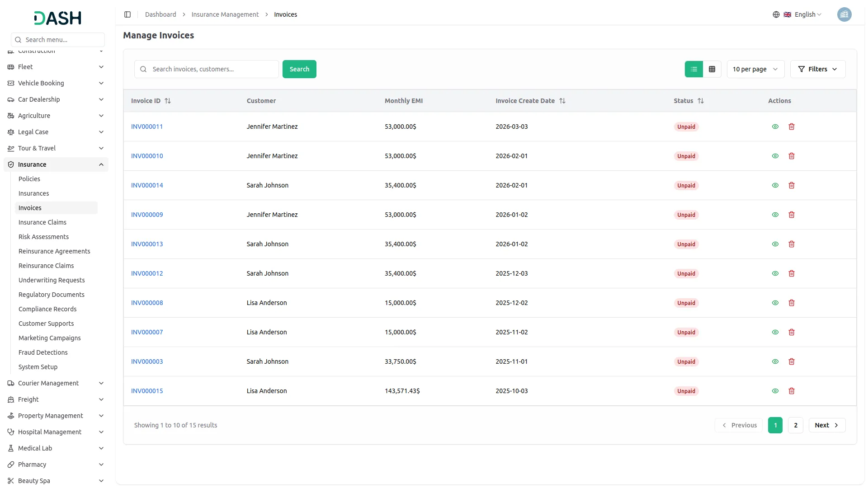Switch to grid view icon
This screenshot has height=488, width=868.
click(x=712, y=69)
